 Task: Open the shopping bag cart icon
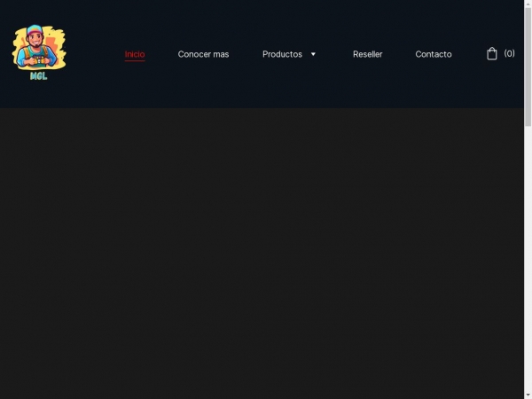tap(491, 53)
